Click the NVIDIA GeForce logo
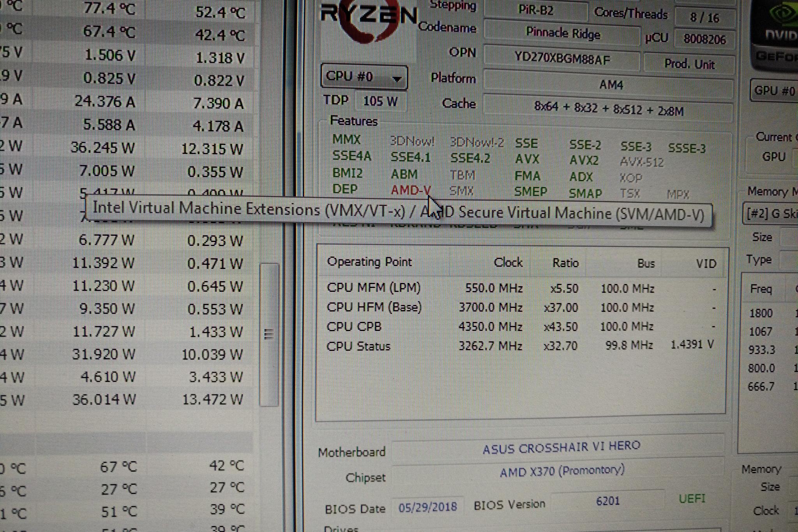The height and width of the screenshot is (532, 798). tap(775, 35)
